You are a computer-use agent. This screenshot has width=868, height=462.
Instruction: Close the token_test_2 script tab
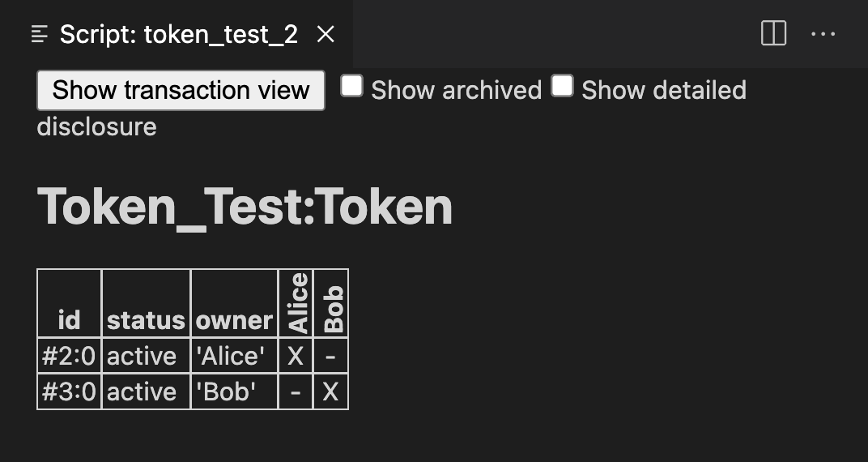click(325, 34)
